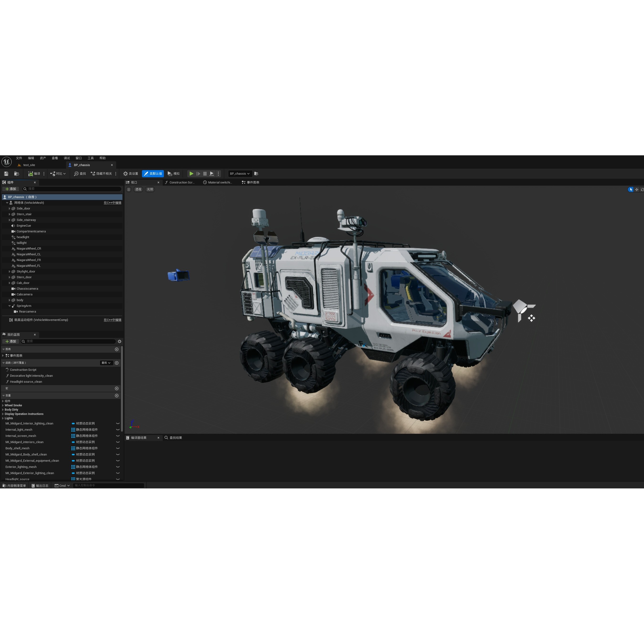Image resolution: width=644 pixels, height=644 pixels.
Task: Open 内容侧滑菜单 from the bottom status bar
Action: (15, 485)
